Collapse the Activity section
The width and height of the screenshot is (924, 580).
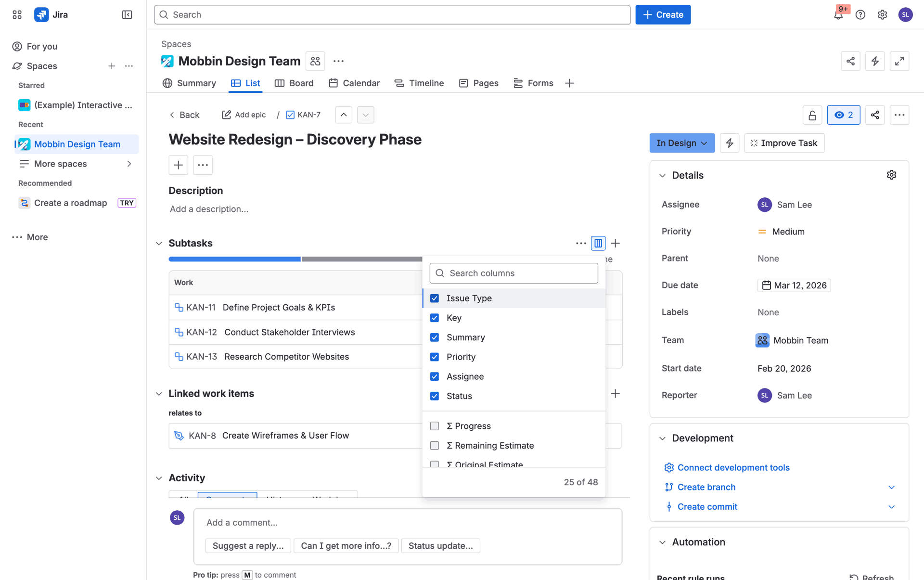159,478
